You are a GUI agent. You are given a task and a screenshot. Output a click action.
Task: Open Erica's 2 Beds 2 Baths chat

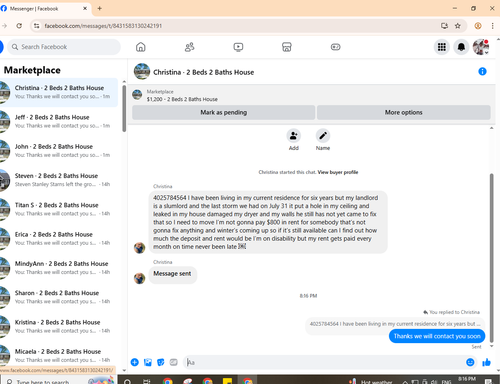click(x=59, y=239)
